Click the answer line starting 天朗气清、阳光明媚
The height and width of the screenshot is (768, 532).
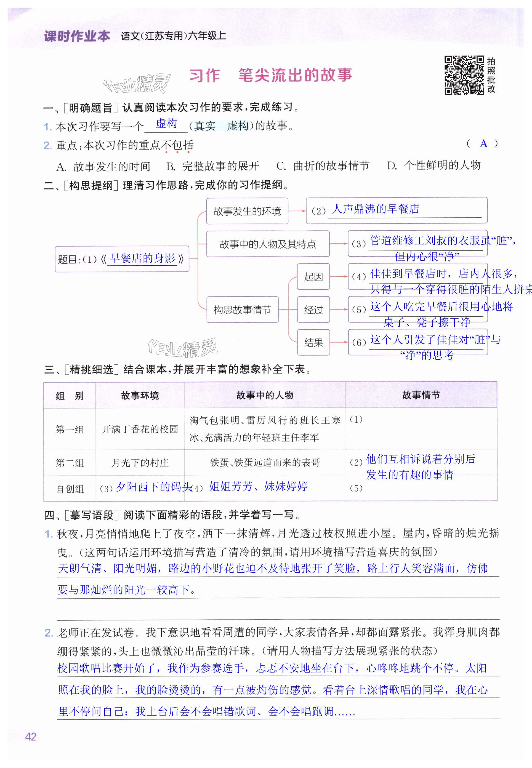click(273, 569)
